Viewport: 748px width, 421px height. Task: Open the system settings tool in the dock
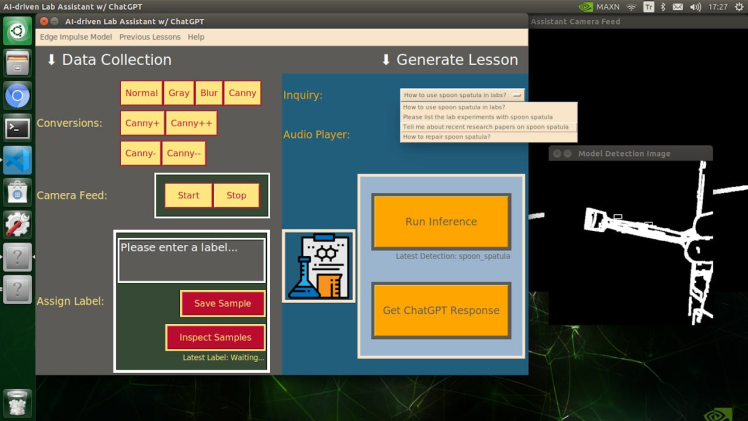(x=17, y=224)
